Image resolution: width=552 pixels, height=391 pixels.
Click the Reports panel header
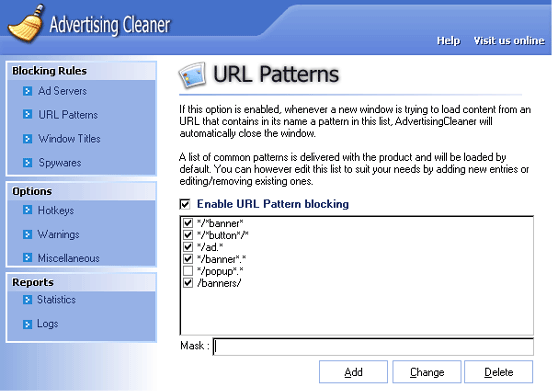tap(81, 282)
